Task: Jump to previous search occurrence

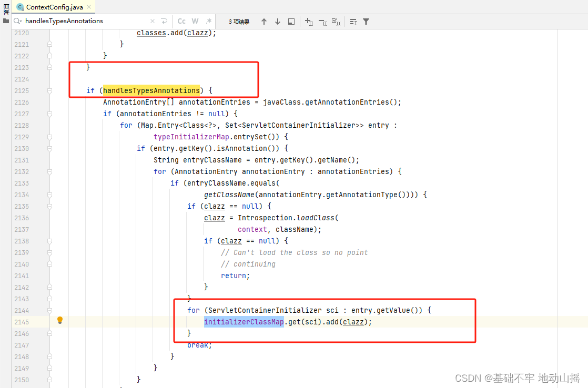Action: point(264,21)
